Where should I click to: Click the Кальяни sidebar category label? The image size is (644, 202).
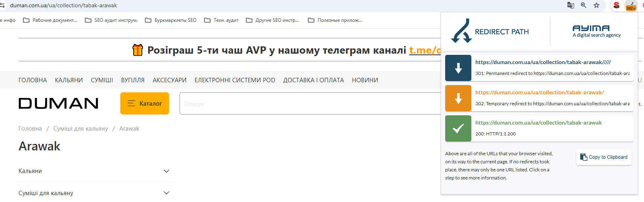(x=30, y=171)
